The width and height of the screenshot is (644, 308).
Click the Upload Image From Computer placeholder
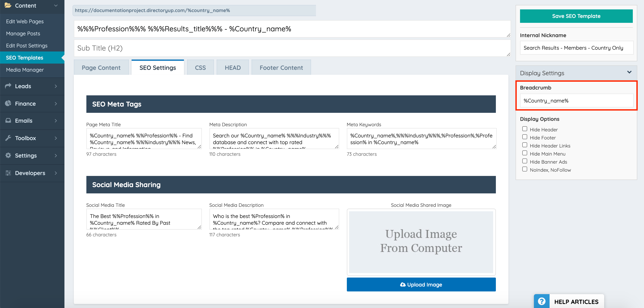tap(421, 242)
